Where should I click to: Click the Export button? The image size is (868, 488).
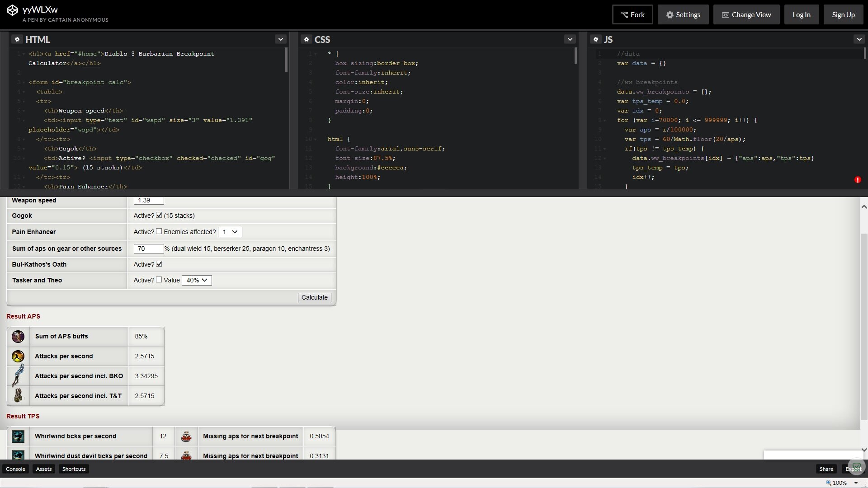click(x=853, y=469)
